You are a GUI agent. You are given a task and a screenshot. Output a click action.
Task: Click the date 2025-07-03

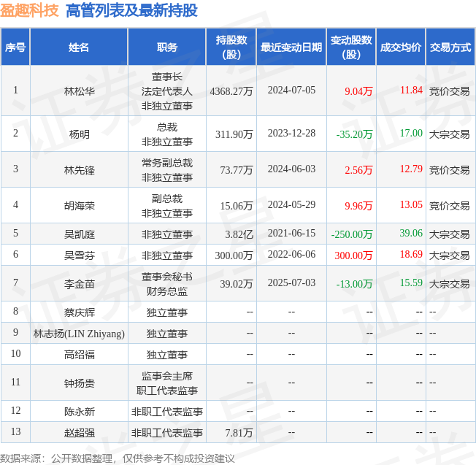click(x=291, y=283)
